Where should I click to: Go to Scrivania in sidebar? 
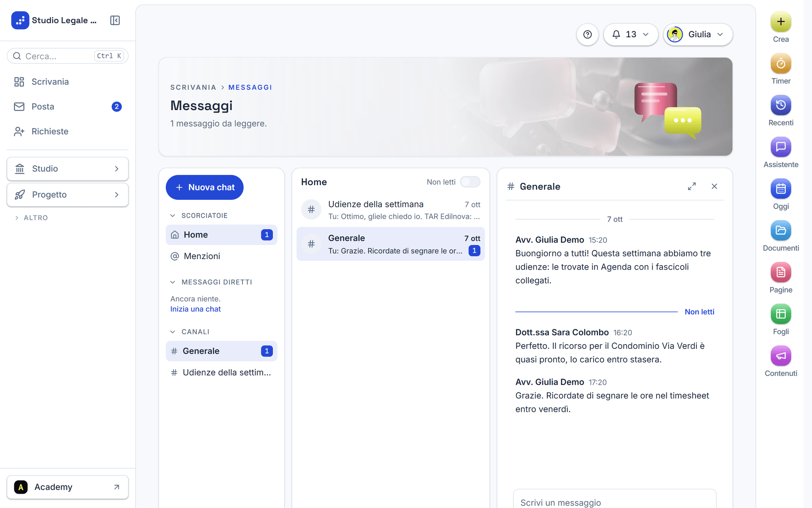[x=68, y=82]
